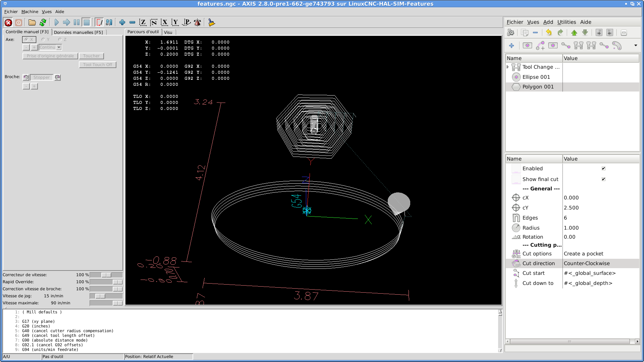The height and width of the screenshot is (362, 644).
Task: Adjust the Rapid Override slider
Action: [106, 282]
